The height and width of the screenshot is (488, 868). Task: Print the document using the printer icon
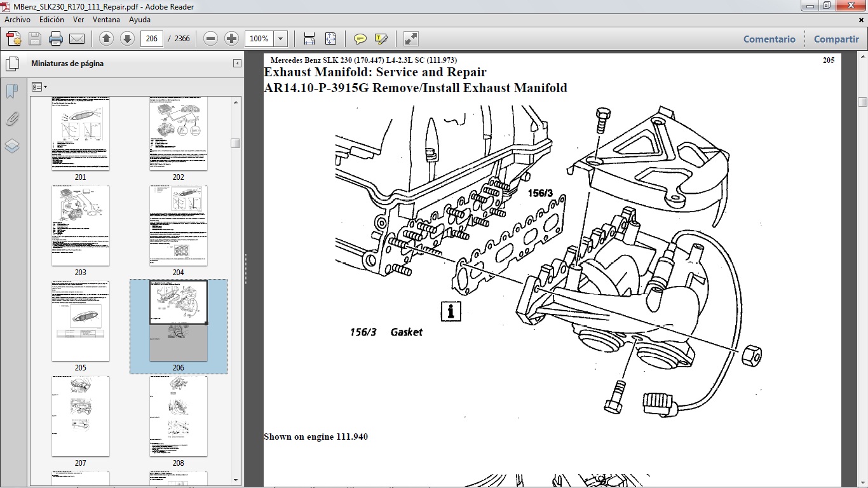coord(56,39)
